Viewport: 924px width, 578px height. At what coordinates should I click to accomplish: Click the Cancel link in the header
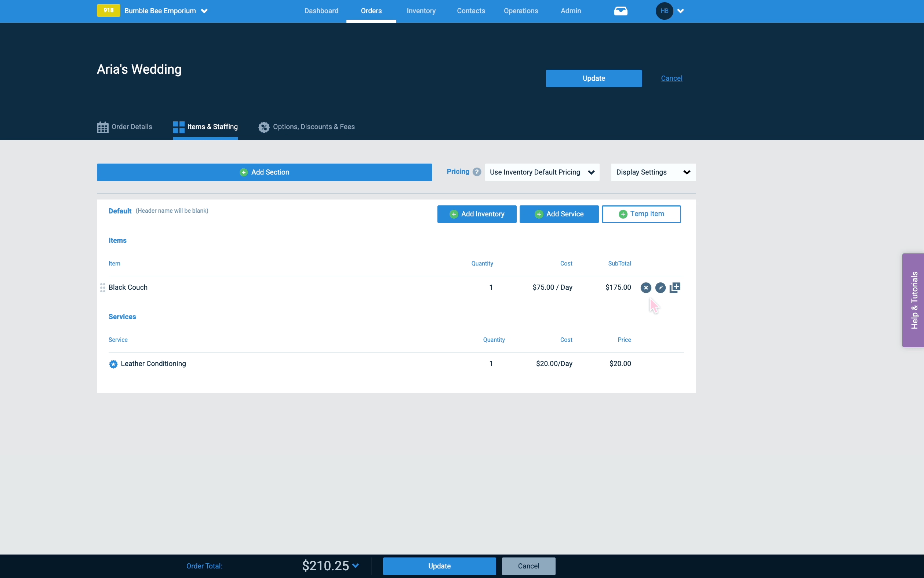tap(671, 78)
